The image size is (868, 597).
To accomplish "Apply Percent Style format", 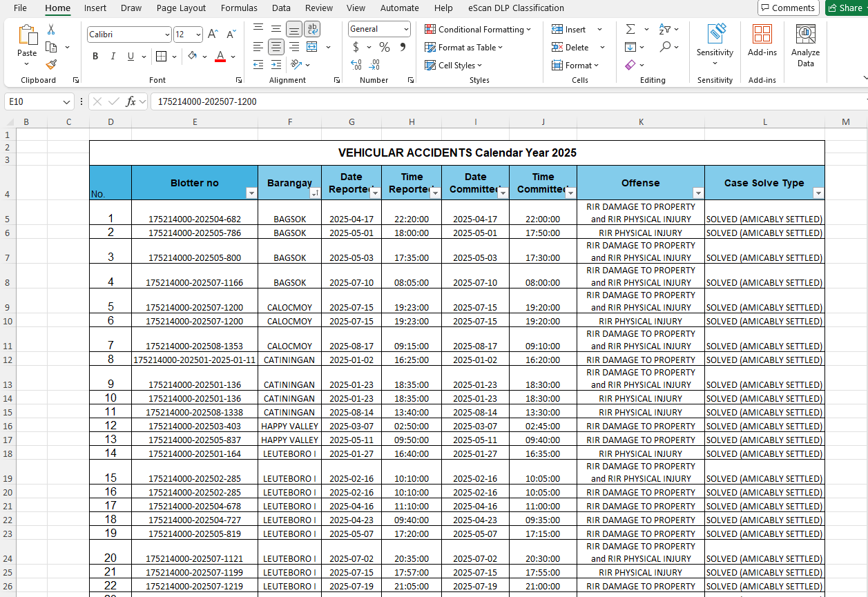I will [385, 47].
